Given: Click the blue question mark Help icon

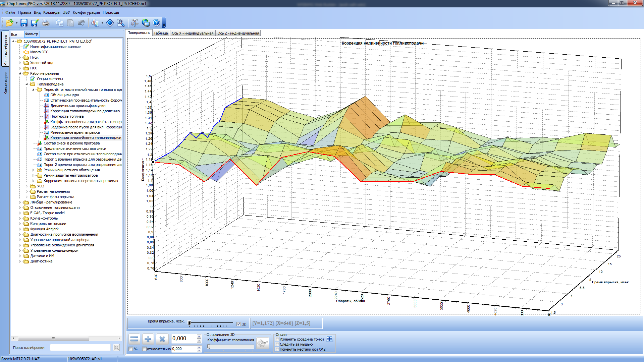Looking at the screenshot, I should [x=156, y=23].
